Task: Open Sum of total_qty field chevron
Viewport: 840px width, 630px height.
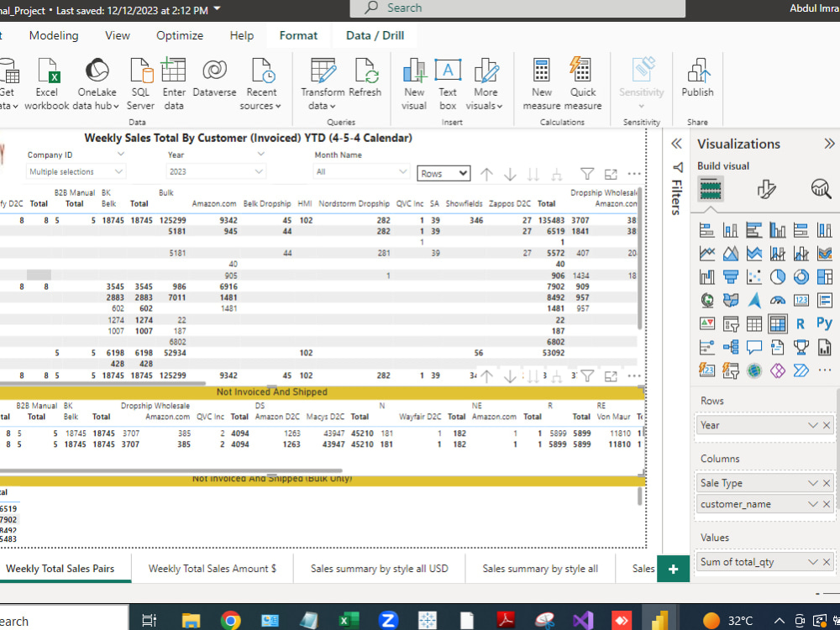Action: pyautogui.click(x=812, y=562)
